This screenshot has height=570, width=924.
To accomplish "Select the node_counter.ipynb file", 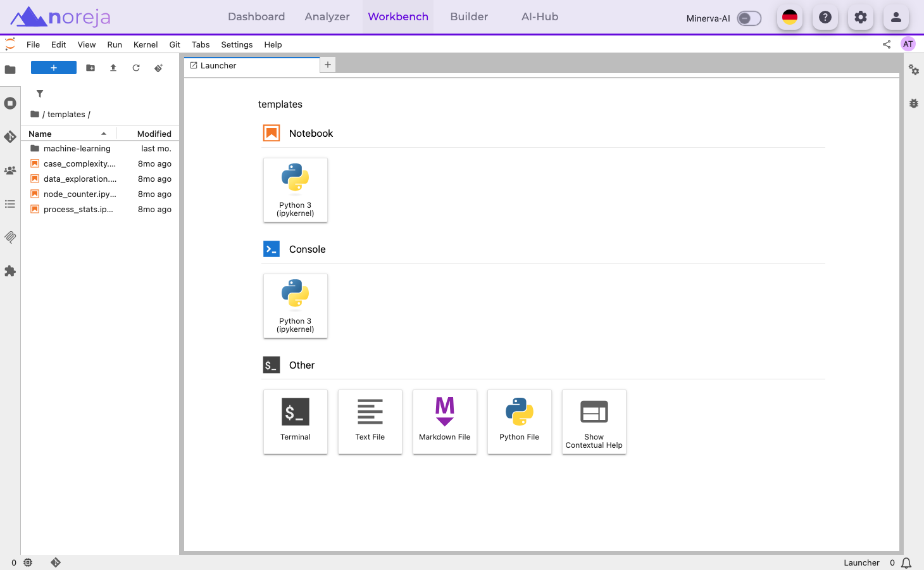I will click(x=101, y=194).
